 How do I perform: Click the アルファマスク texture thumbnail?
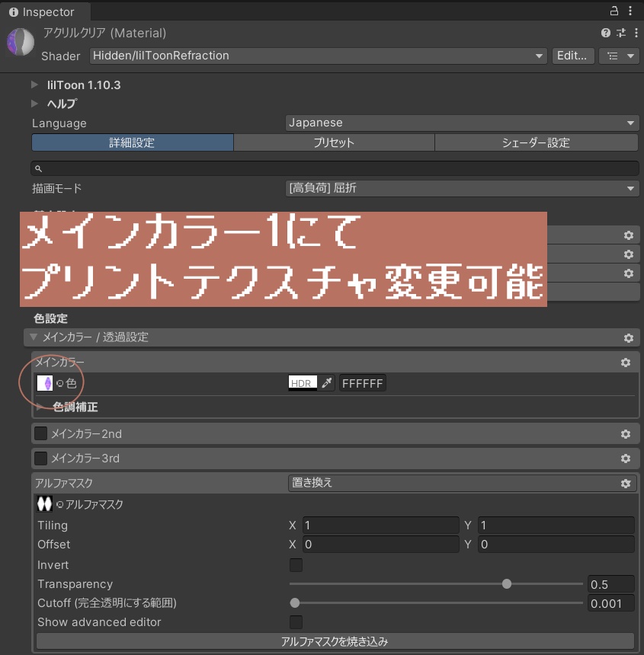click(45, 503)
